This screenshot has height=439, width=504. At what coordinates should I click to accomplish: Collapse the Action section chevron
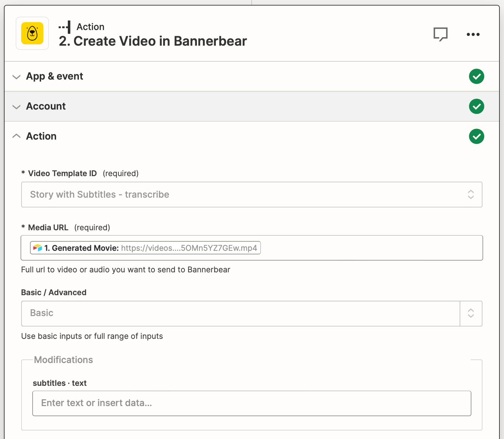[16, 136]
